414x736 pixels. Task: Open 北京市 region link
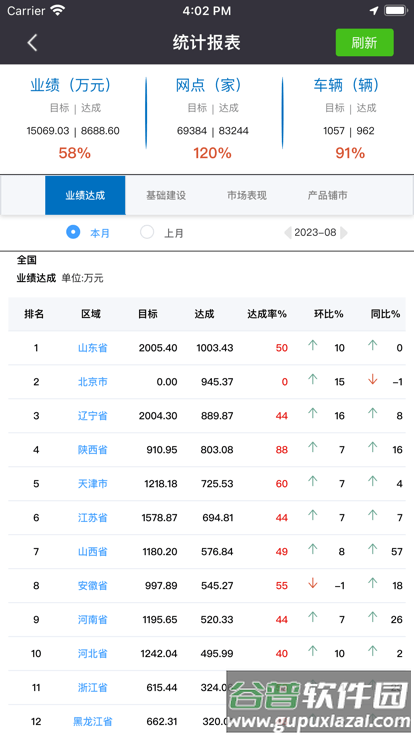coord(92,382)
